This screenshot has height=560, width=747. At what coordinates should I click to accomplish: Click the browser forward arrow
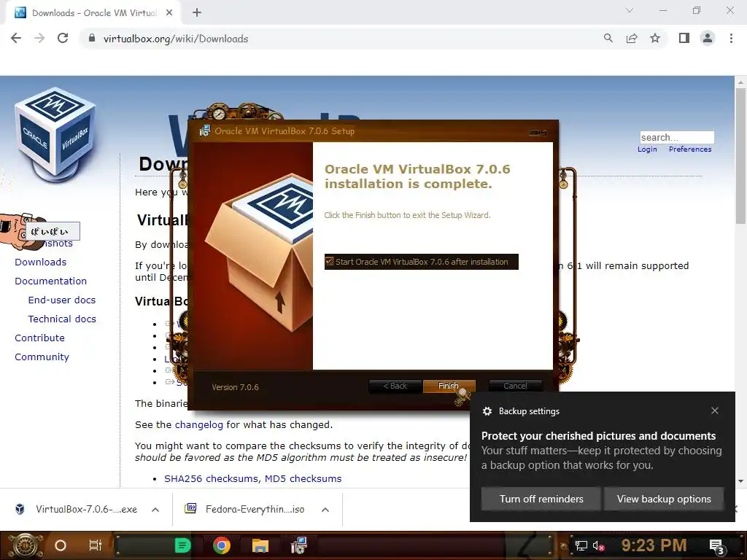tap(39, 39)
